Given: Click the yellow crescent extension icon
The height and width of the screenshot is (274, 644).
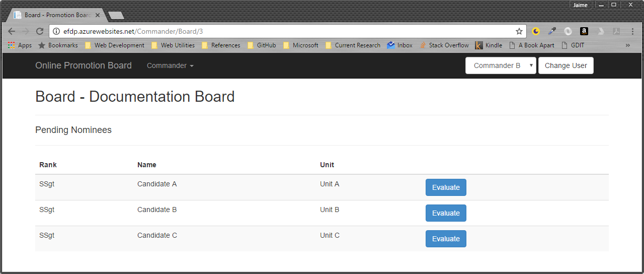Looking at the screenshot, I should (536, 31).
